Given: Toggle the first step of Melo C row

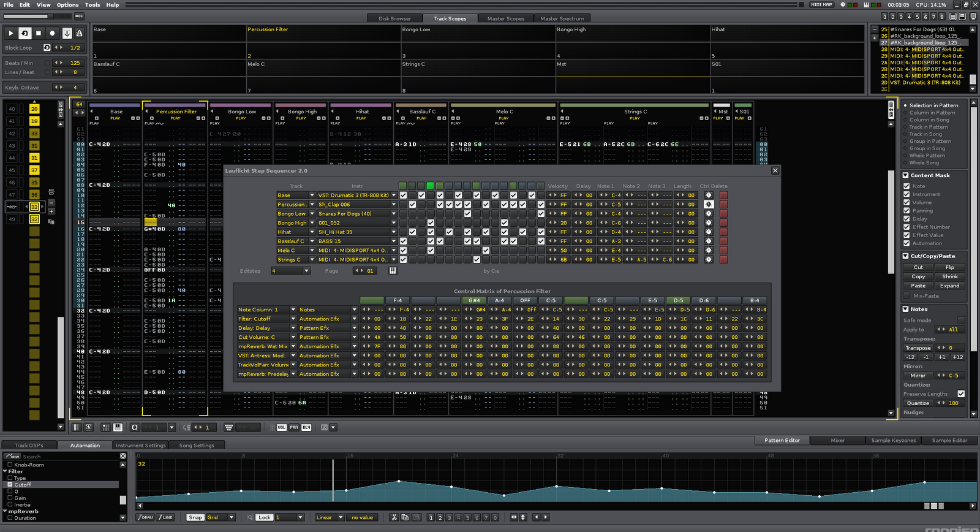Looking at the screenshot, I should pyautogui.click(x=403, y=250).
